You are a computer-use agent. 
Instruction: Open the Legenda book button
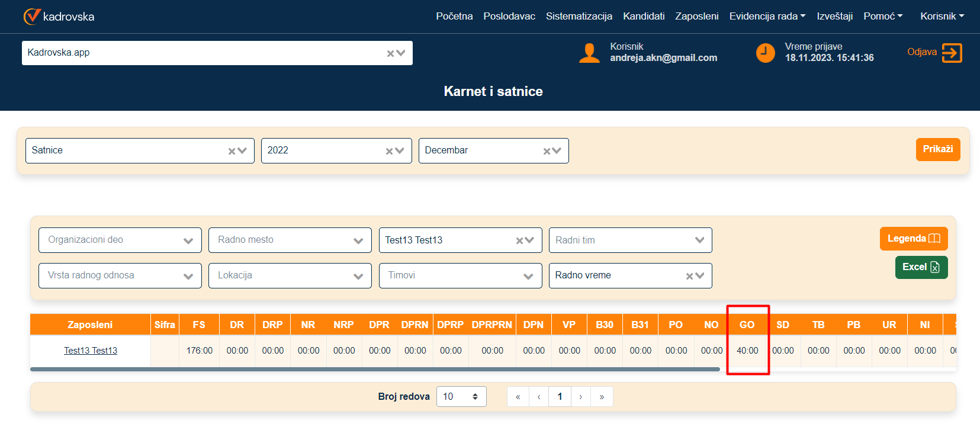pos(913,239)
